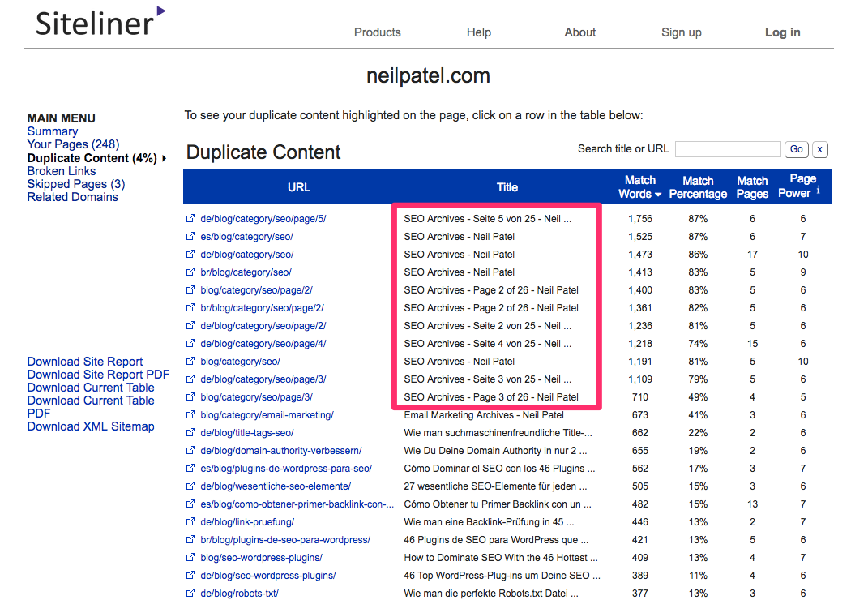Image resolution: width=868 pixels, height=600 pixels.
Task: Open Your Pages (248) in main menu
Action: click(73, 144)
